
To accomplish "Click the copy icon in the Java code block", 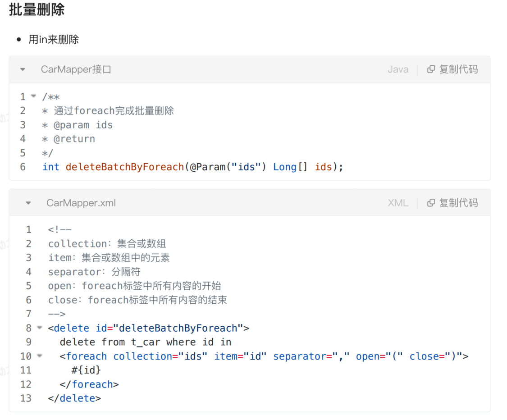I will click(x=431, y=69).
